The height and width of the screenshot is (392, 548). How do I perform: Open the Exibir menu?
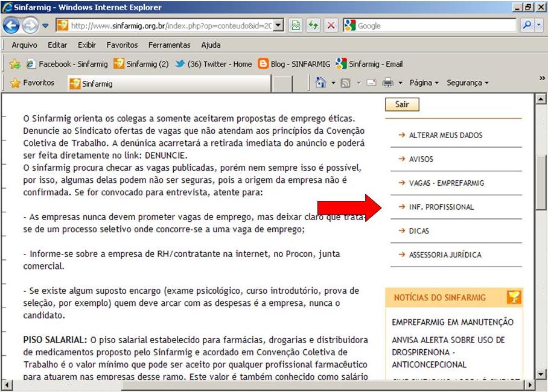click(x=87, y=45)
